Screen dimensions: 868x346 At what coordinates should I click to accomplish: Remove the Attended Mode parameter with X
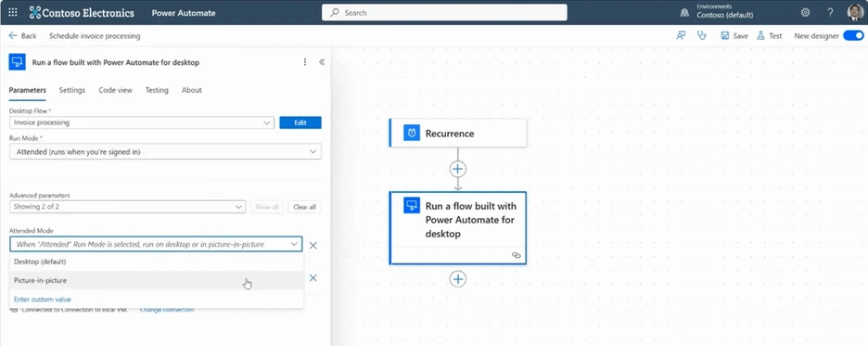(x=313, y=245)
